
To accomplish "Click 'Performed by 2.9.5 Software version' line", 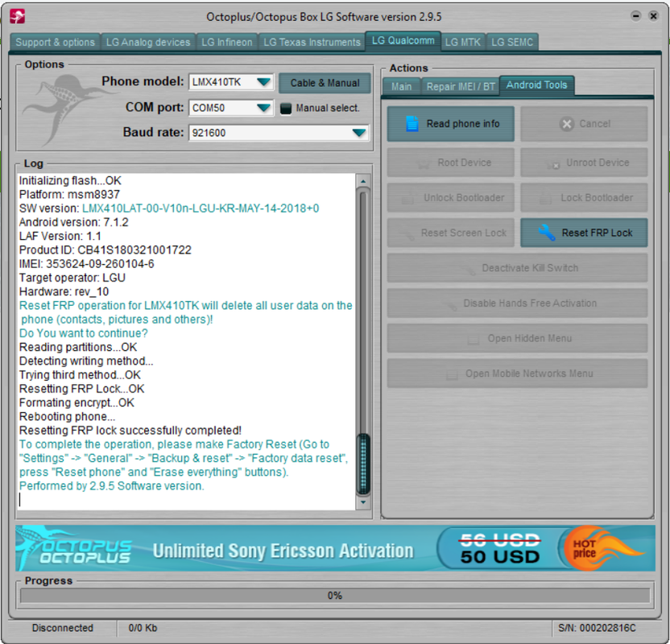I will (x=111, y=486).
